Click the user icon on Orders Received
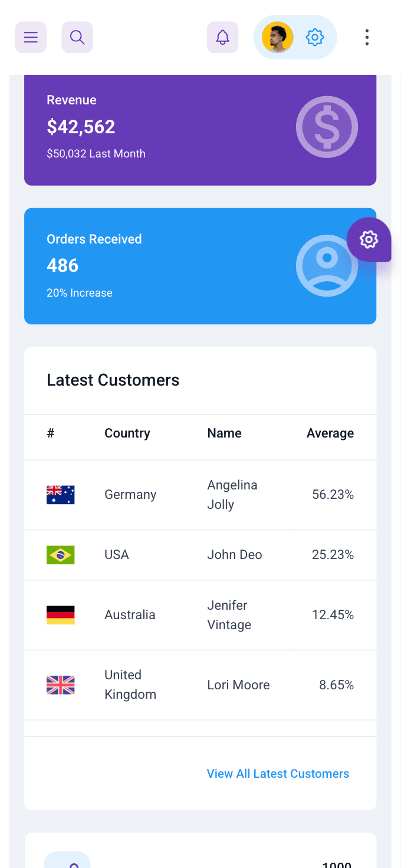 327,265
